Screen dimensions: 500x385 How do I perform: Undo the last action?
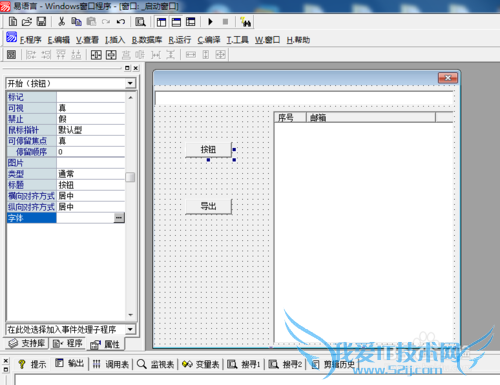(x=121, y=22)
